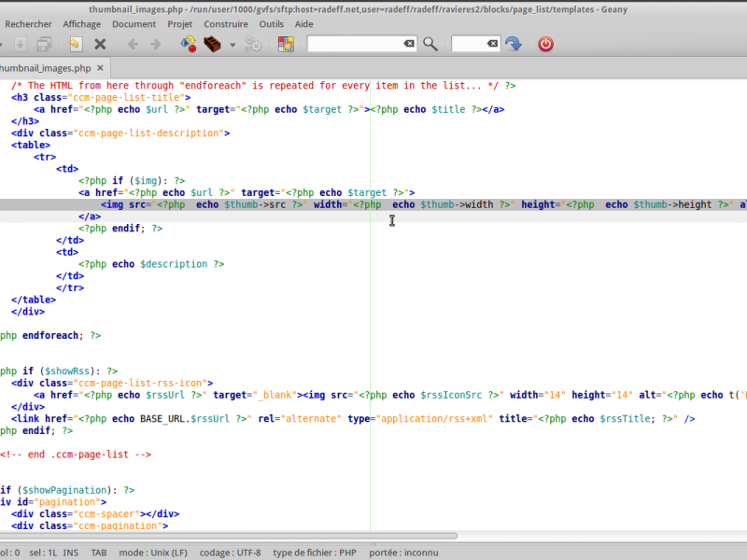Open the build options dropdown arrow
The width and height of the screenshot is (747, 560).
pyautogui.click(x=233, y=45)
